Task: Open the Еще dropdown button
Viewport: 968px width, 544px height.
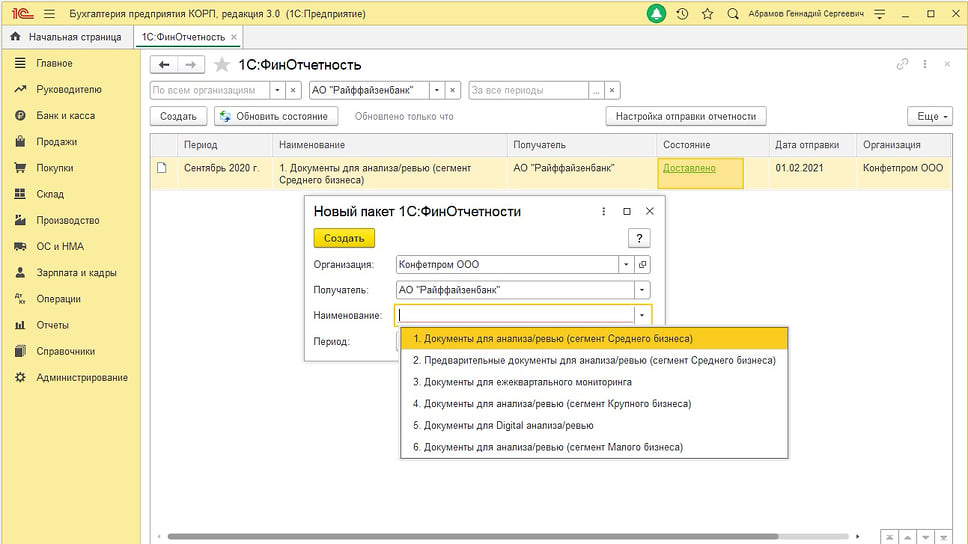Action: (929, 116)
